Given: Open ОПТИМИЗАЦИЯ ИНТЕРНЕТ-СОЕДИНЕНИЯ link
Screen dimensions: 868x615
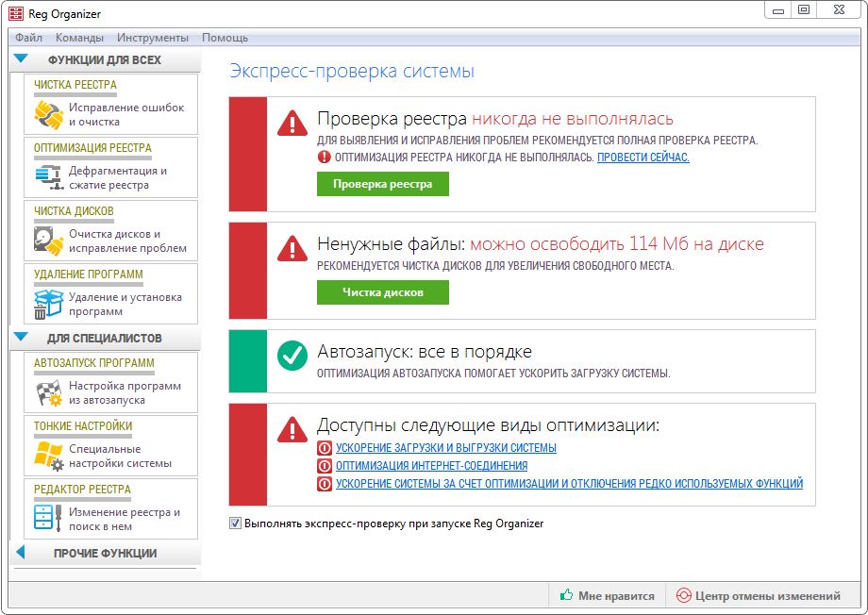Looking at the screenshot, I should 432,466.
